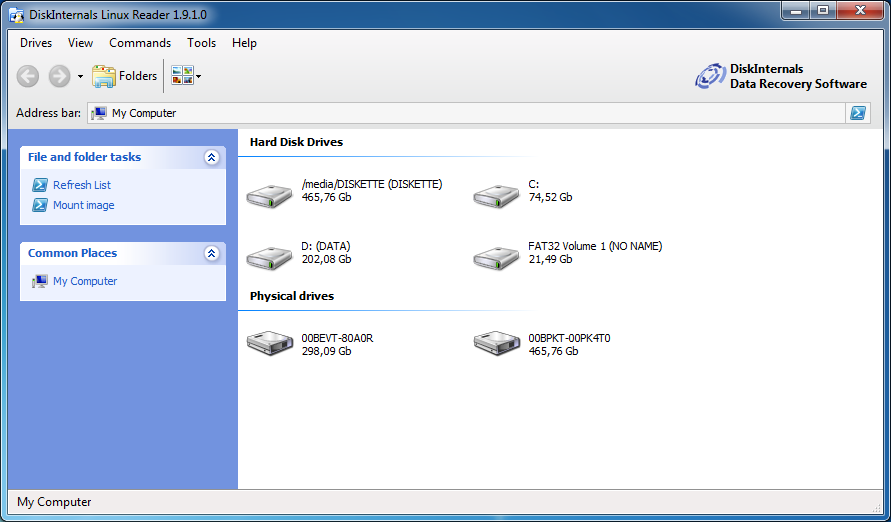Select the 00BPKT-00PK4T0 physical drive icon
Screen dimensions: 891x522
(496, 343)
